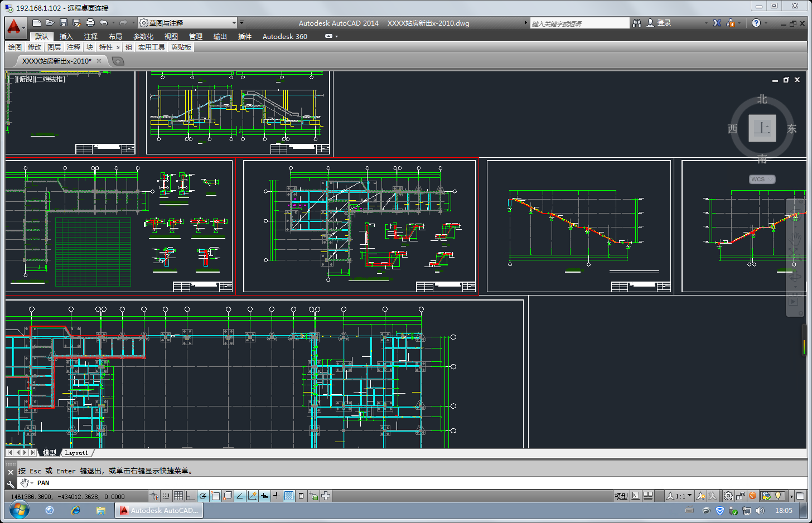This screenshot has height=523, width=812.
Task: Click the 模型 model space button in status bar
Action: click(x=621, y=496)
